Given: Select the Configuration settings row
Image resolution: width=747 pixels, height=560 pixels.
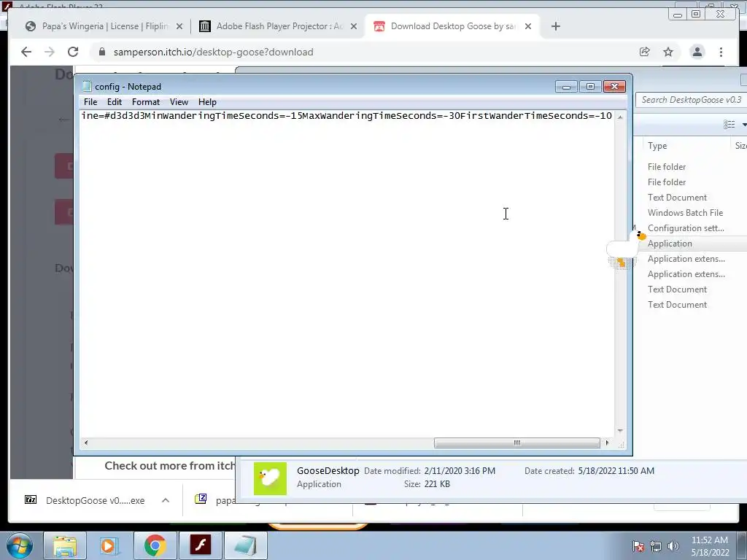Looking at the screenshot, I should pyautogui.click(x=686, y=228).
